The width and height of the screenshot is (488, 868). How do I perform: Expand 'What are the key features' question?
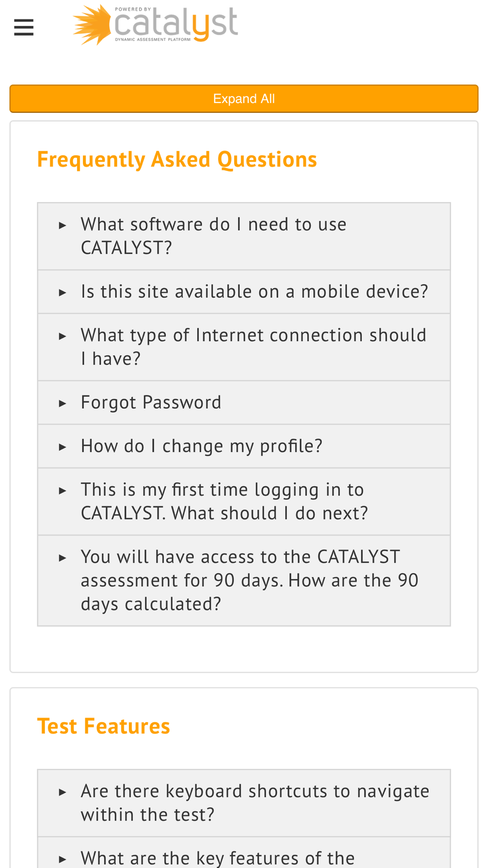click(244, 853)
